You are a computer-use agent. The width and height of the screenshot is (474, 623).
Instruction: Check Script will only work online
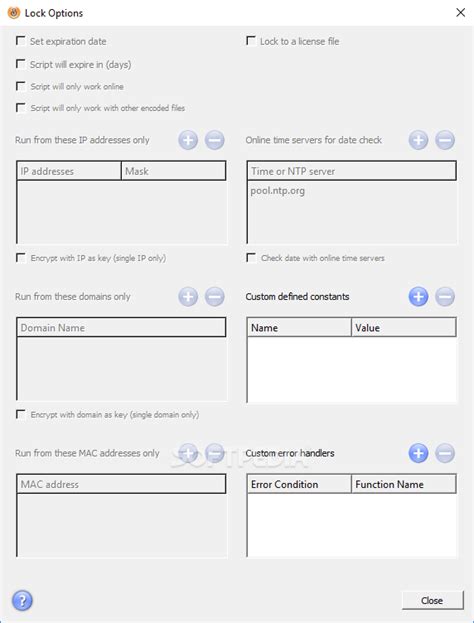[20, 86]
